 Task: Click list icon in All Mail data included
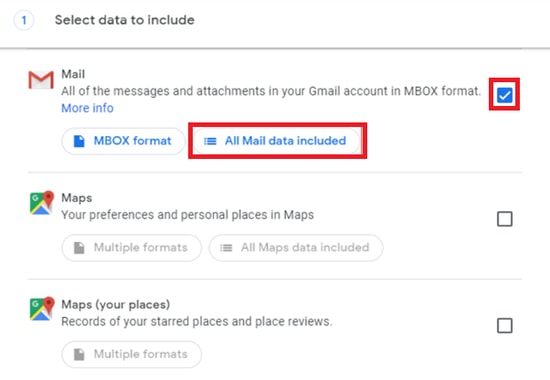(x=210, y=141)
